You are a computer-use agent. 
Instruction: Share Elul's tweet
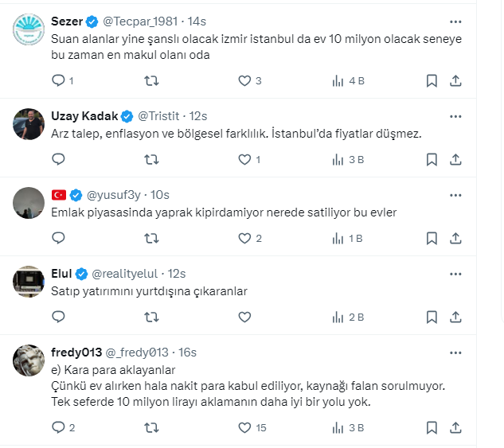(455, 317)
